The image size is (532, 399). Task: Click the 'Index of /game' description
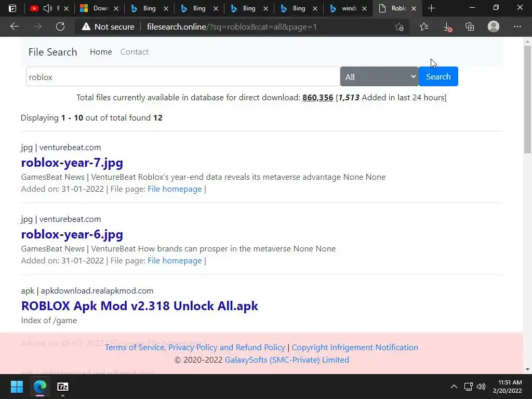pos(49,321)
